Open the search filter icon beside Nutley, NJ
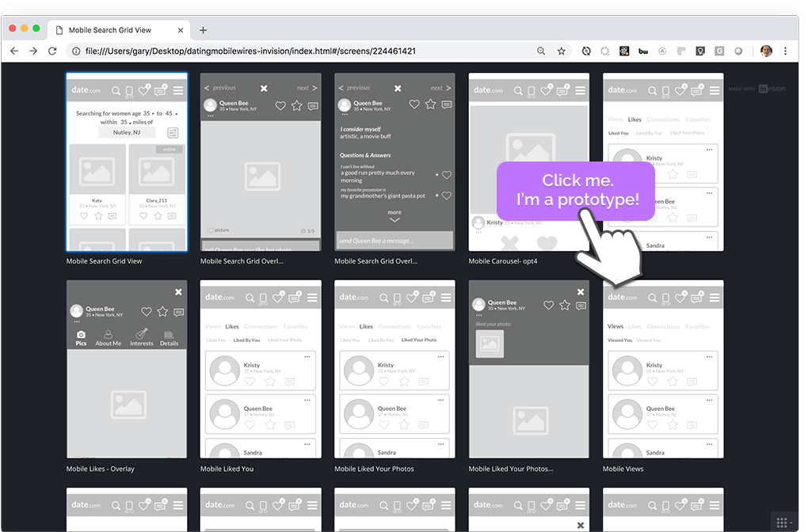 click(x=173, y=132)
